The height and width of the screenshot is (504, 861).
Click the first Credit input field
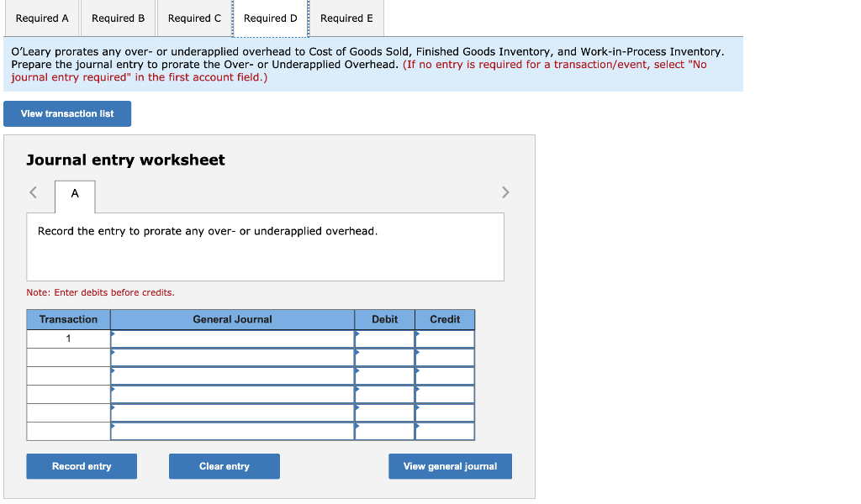[x=444, y=339]
